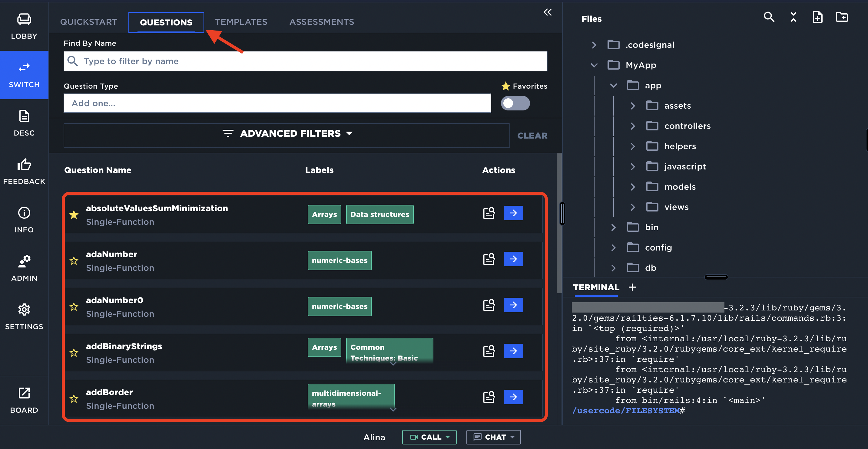The height and width of the screenshot is (449, 868).
Task: Switch to the Templates tab
Action: pyautogui.click(x=241, y=22)
